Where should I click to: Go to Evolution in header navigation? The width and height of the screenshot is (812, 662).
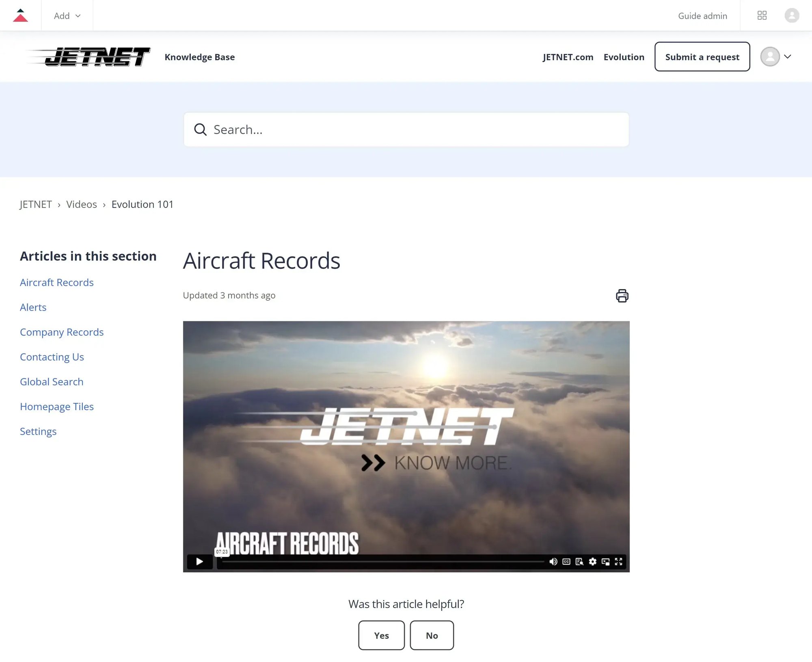pos(624,57)
